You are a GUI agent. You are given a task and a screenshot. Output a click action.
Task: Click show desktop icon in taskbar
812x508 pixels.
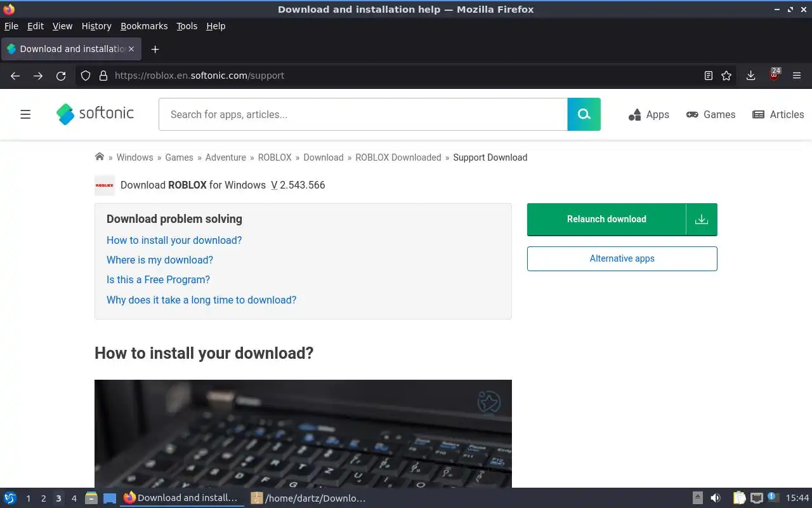click(110, 498)
